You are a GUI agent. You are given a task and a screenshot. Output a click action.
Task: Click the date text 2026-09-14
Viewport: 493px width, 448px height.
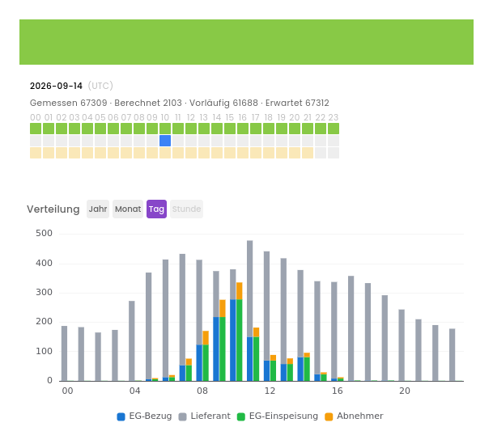(x=57, y=86)
